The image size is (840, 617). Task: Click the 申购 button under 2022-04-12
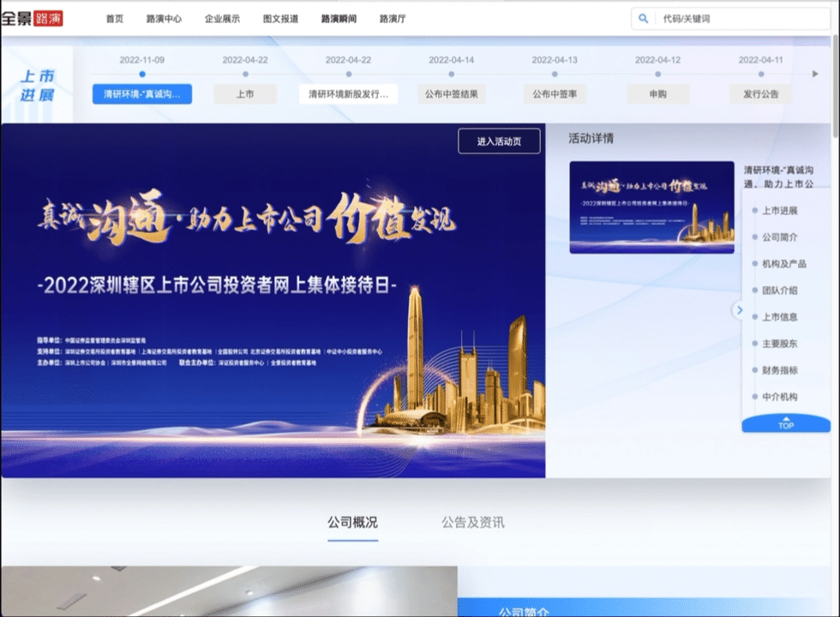click(657, 94)
